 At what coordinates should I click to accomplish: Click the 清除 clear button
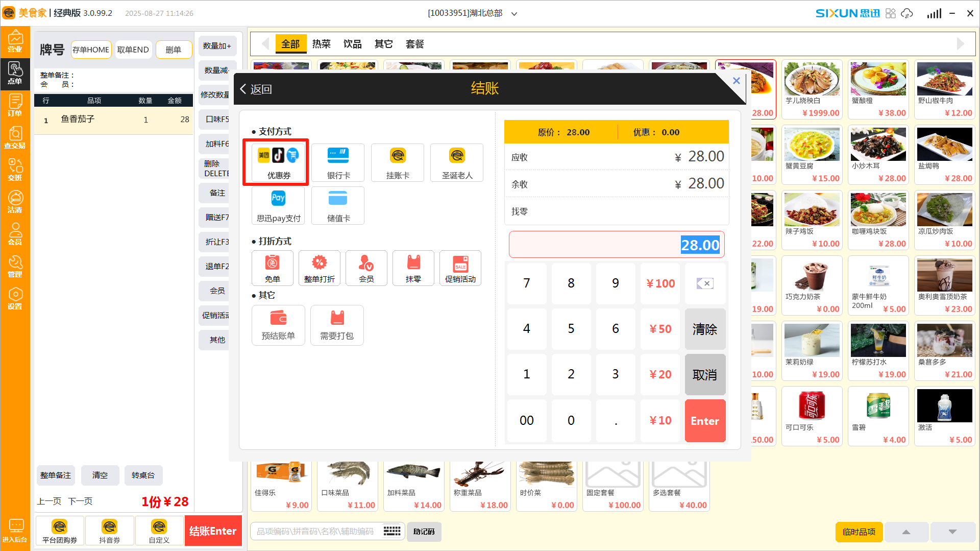coord(704,329)
